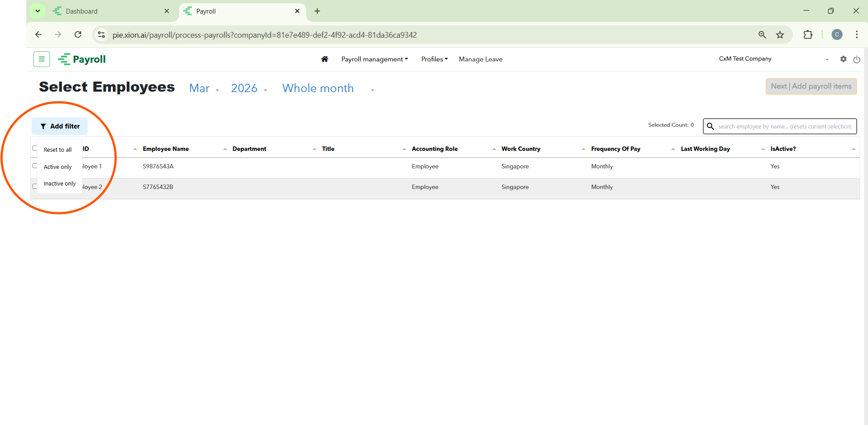This screenshot has width=868, height=446.
Task: Open the 2026 year dropdown
Action: (x=249, y=89)
